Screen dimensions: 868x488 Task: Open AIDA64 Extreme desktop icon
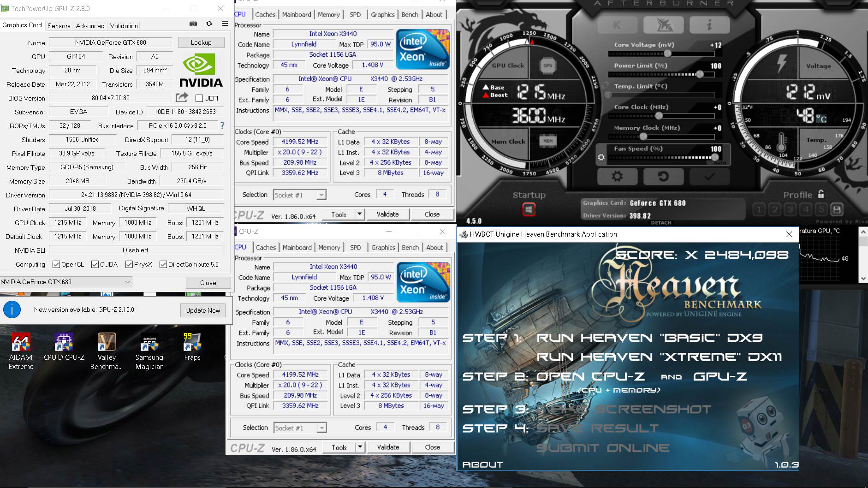click(21, 351)
